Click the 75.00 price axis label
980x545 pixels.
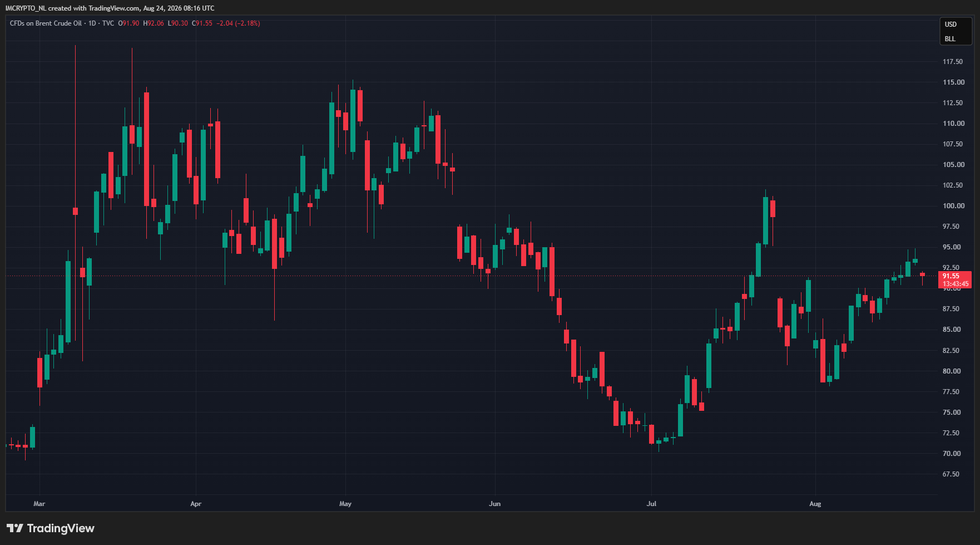tap(951, 413)
